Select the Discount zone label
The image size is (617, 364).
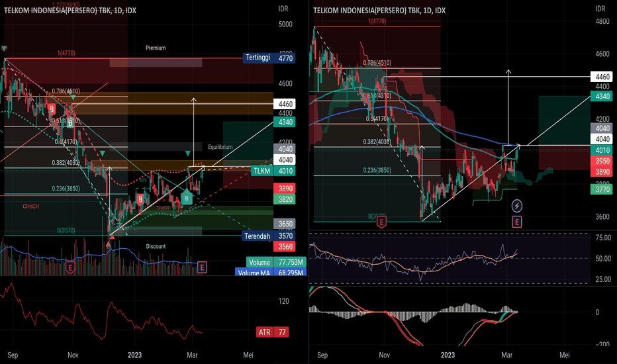click(156, 246)
